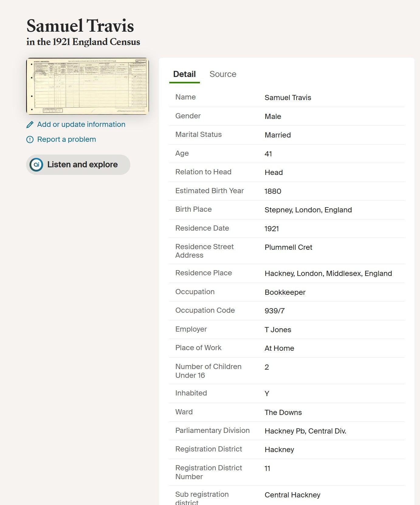Select the Detail tab
Screen dimensions: 420x505
pyautogui.click(x=184, y=74)
